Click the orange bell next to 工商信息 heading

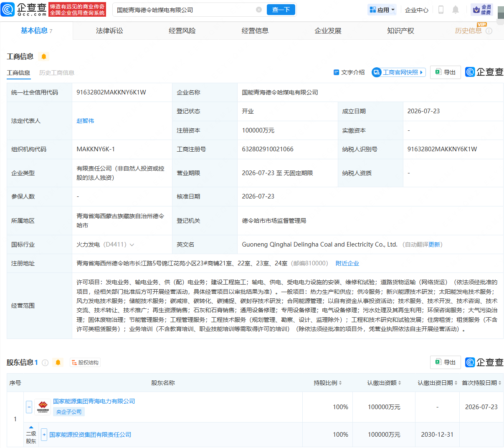[x=44, y=56]
